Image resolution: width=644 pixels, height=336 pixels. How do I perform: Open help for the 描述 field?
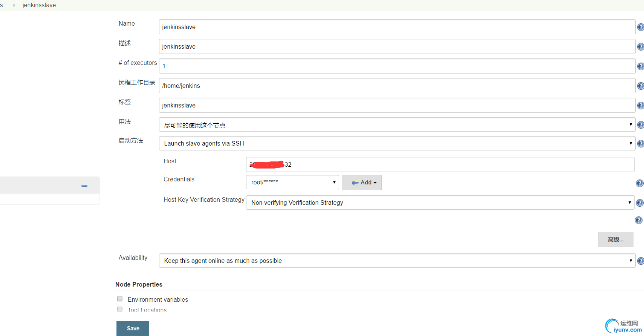(x=640, y=47)
